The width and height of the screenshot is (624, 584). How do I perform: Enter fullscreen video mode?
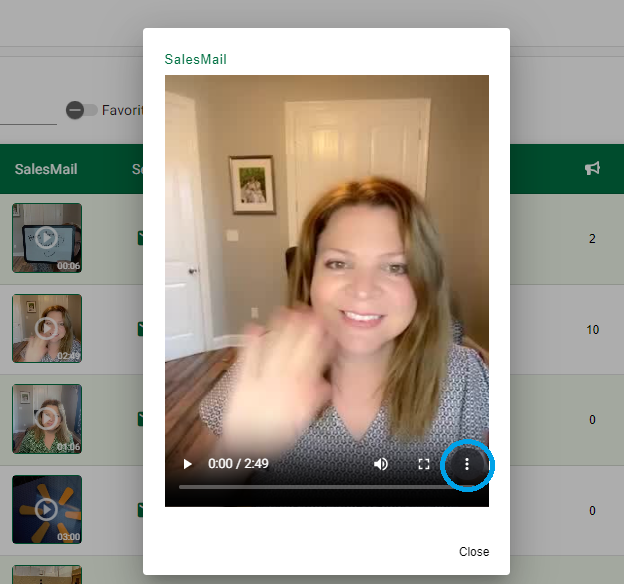tap(423, 464)
